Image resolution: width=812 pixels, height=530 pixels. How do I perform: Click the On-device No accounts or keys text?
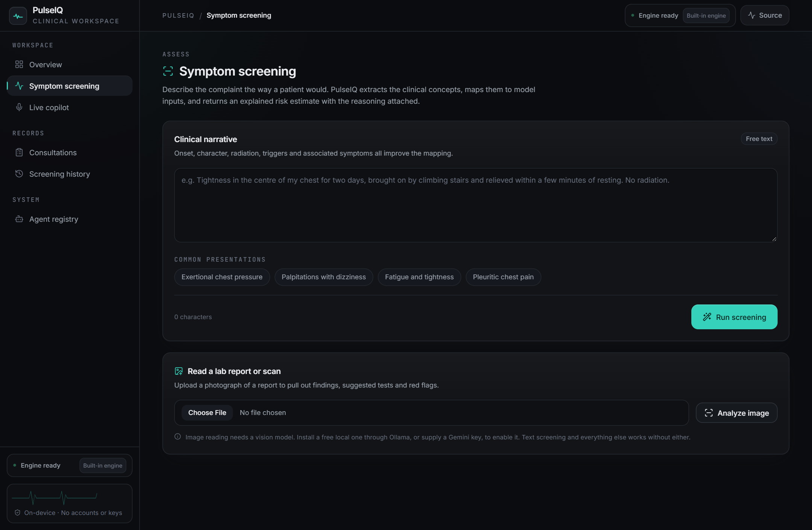click(73, 513)
